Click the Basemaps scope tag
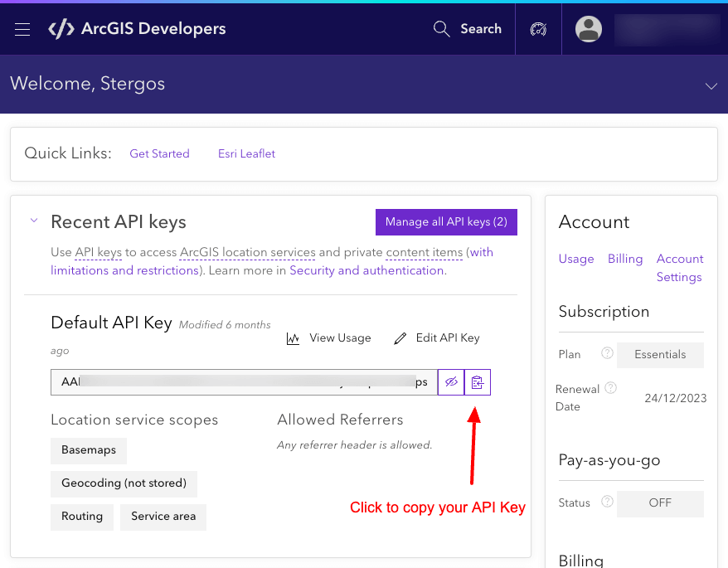Image resolution: width=728 pixels, height=568 pixels. pyautogui.click(x=89, y=450)
